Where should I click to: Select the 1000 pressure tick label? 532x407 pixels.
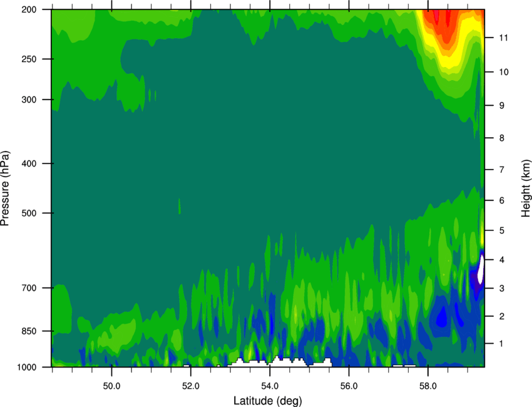(27, 368)
